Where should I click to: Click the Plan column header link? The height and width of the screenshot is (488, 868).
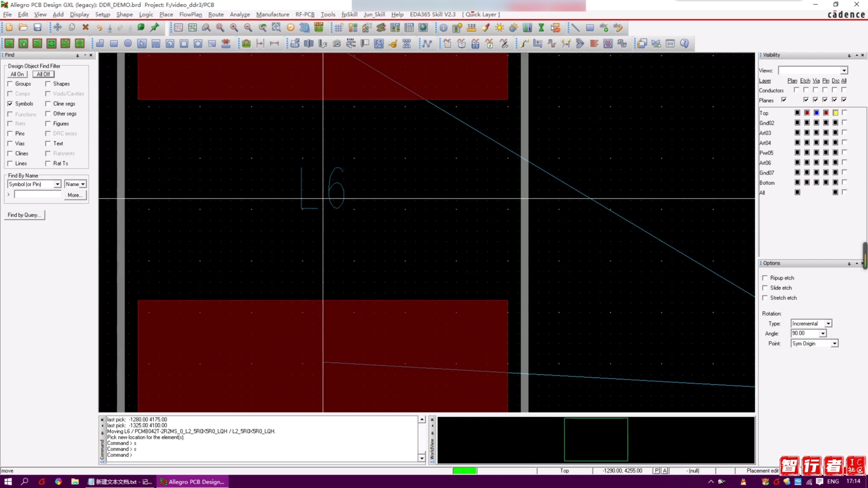coord(792,81)
